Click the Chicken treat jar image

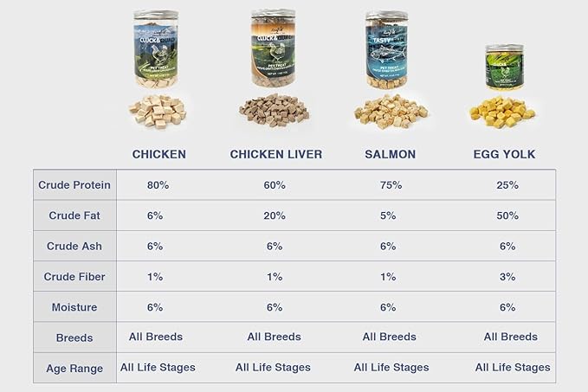click(x=158, y=48)
